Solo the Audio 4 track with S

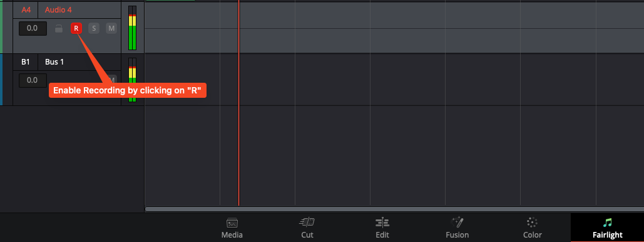[94, 28]
